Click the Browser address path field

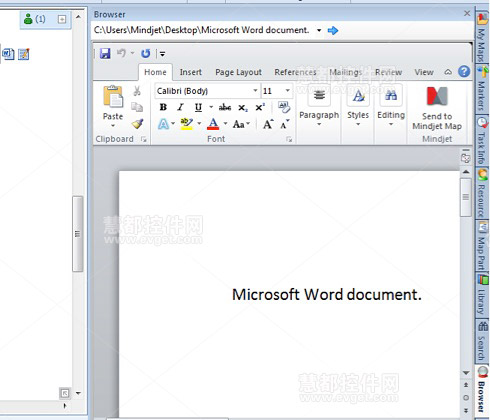(x=202, y=30)
